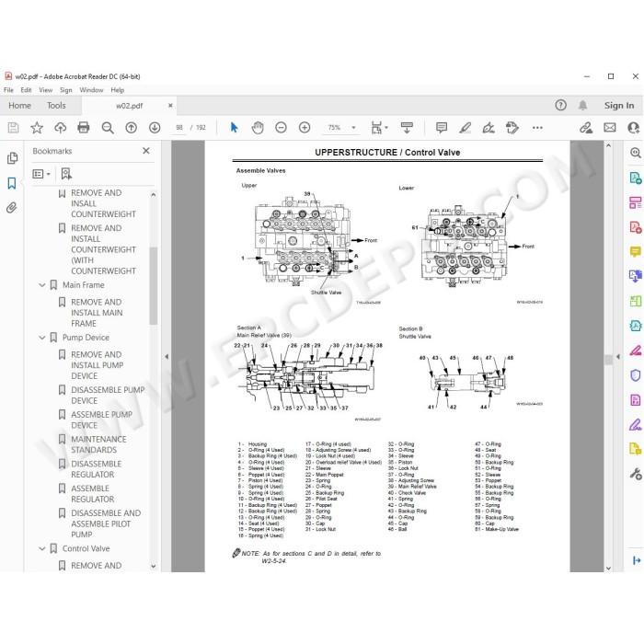Collapse the Pump Device bookmark
Viewport: 644px width, 644px height.
[42, 338]
